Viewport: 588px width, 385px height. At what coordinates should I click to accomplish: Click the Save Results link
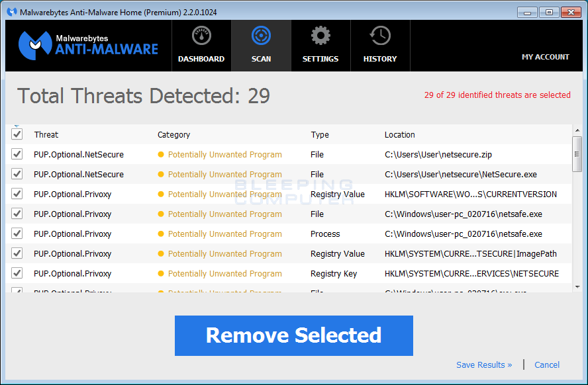(x=484, y=364)
